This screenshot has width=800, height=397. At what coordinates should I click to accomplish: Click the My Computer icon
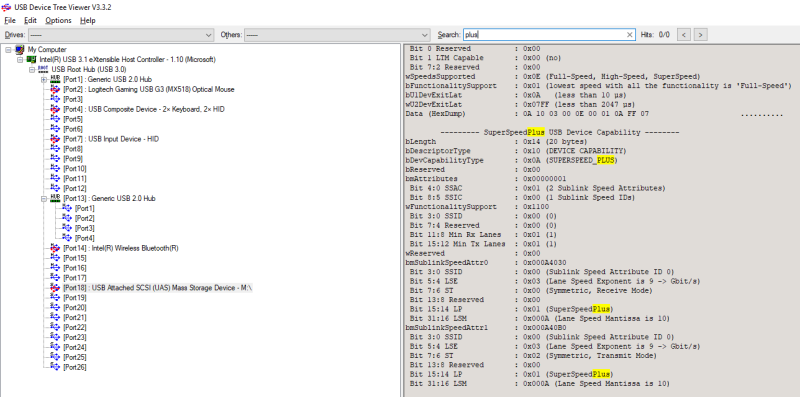(19, 49)
